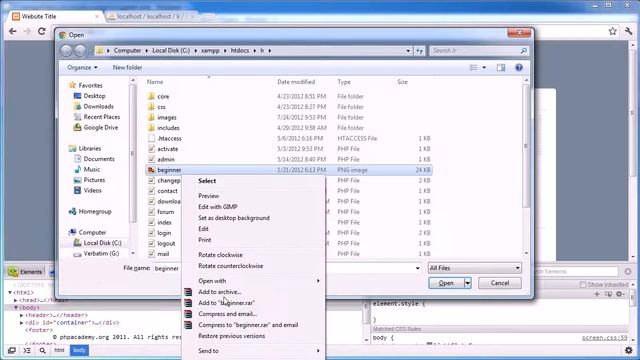The height and width of the screenshot is (360, 640).
Task: Expand address bar previous locations dropdown
Action: pos(408,51)
